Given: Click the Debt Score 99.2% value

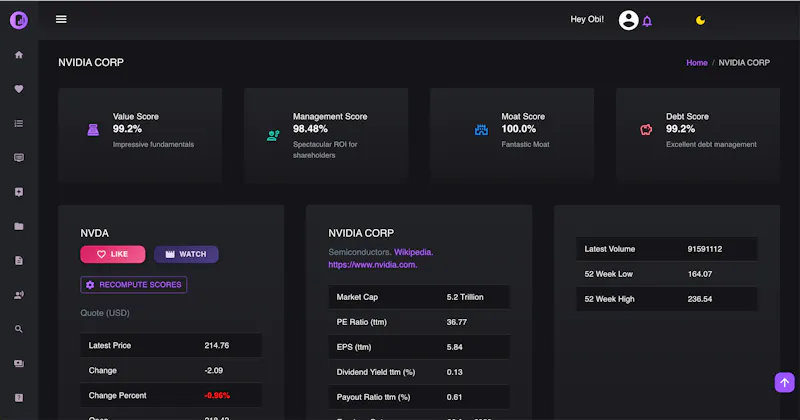Looking at the screenshot, I should point(681,129).
